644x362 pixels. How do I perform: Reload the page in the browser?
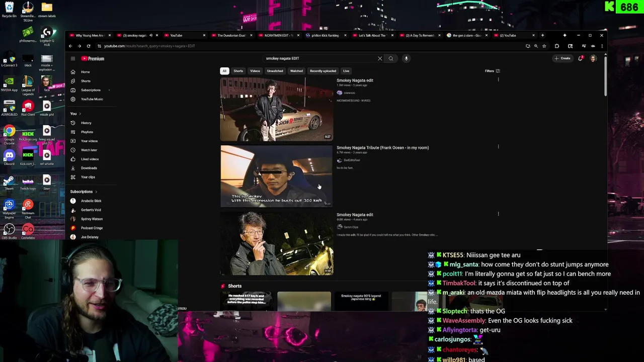[89, 46]
